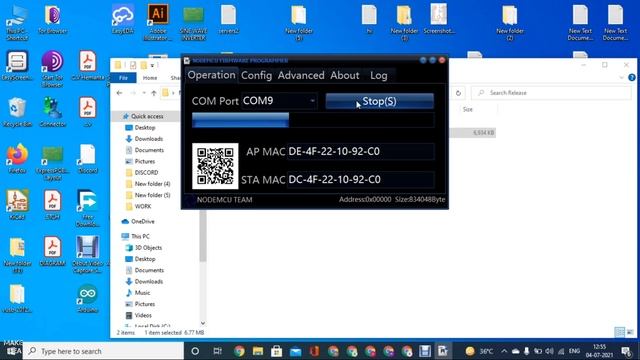Select the Firefox desktop shortcut
This screenshot has width=640, height=360.
[17, 158]
